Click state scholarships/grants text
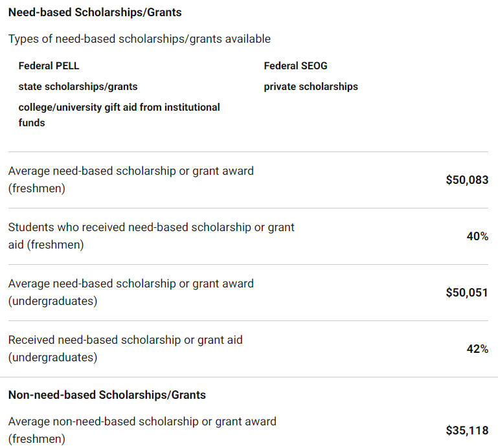498x448 pixels. pos(78,86)
